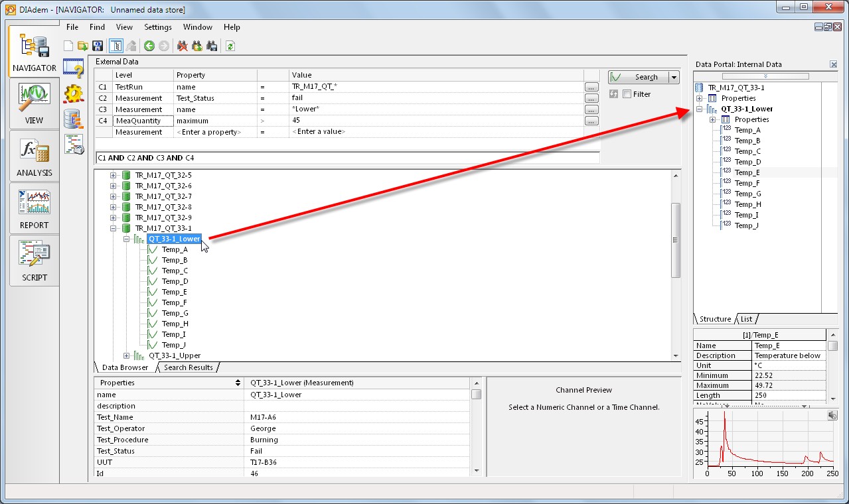Viewport: 849px width, 504px height.
Task: Switch to the VIEW panel
Action: pos(34,103)
